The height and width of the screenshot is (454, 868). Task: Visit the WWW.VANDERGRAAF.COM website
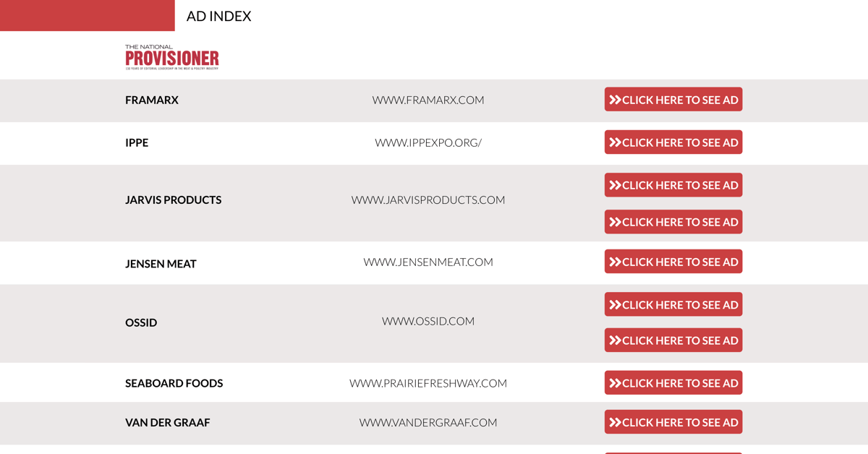[x=428, y=422]
